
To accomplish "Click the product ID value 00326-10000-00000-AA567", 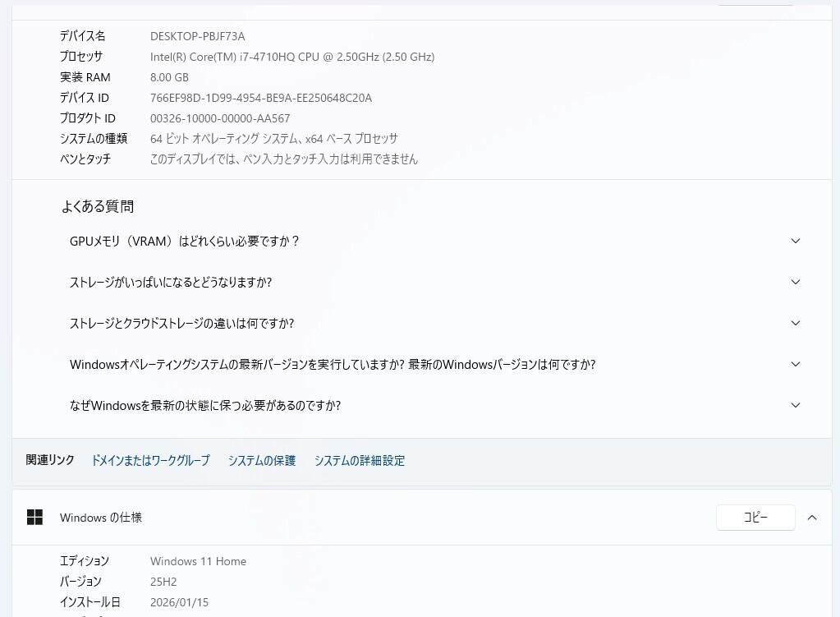I will click(x=220, y=118).
